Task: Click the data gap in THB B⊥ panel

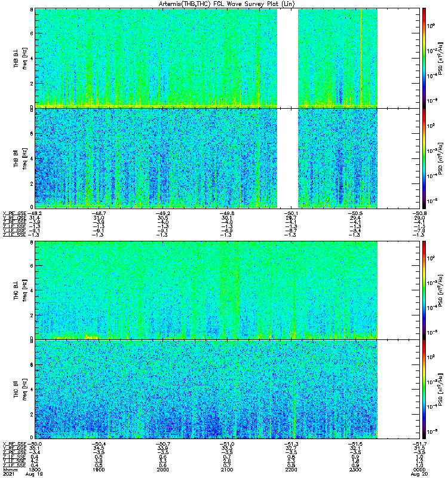Action: click(x=287, y=58)
